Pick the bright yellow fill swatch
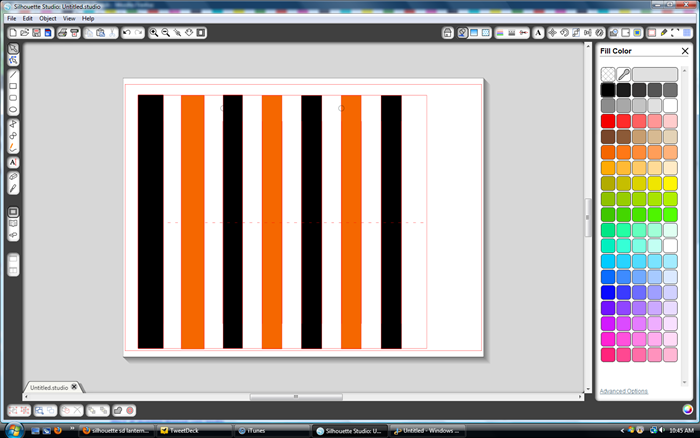 [671, 184]
